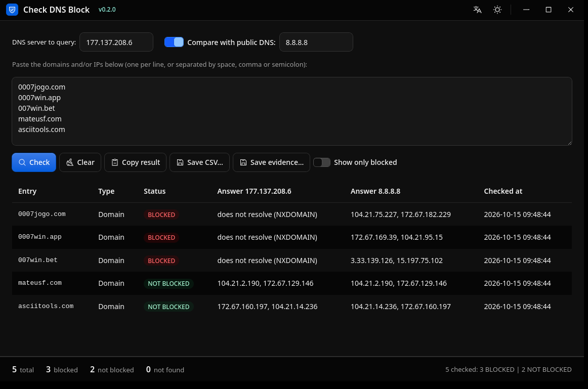Click the 5 total counter
Image resolution: width=588 pixels, height=389 pixels.
click(x=23, y=369)
